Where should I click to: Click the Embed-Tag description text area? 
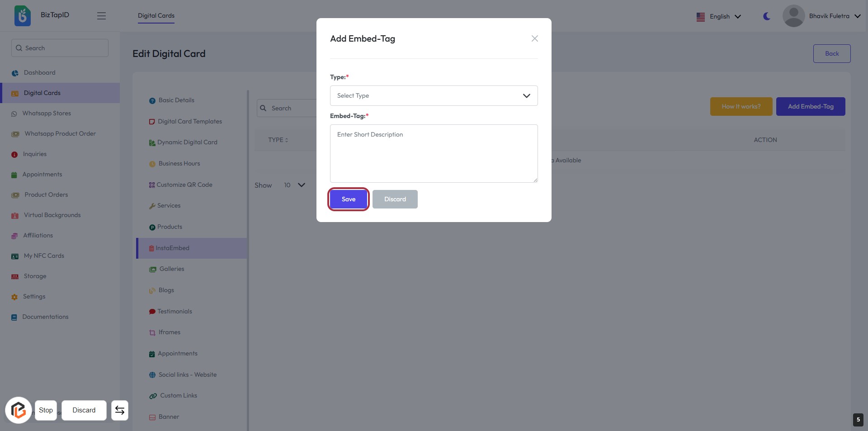tap(434, 153)
